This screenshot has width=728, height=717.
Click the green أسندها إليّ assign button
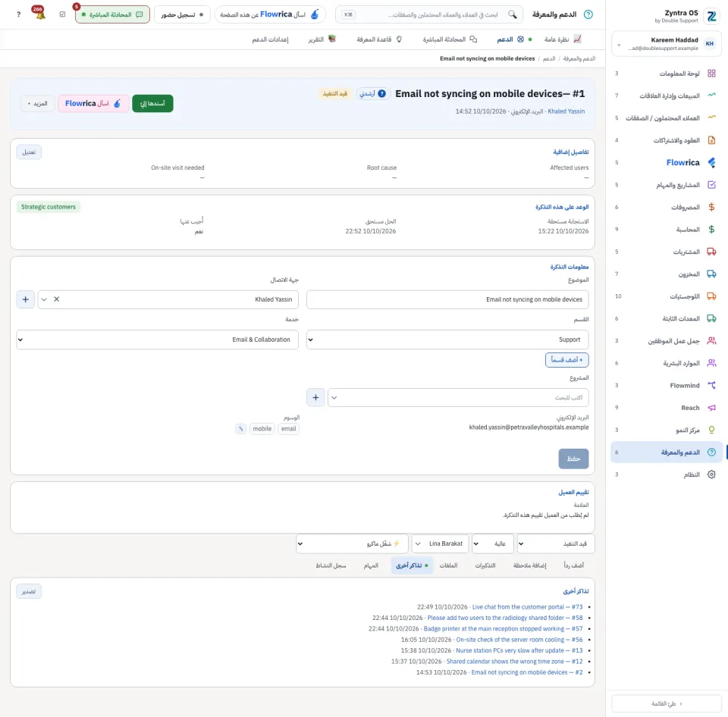point(152,104)
